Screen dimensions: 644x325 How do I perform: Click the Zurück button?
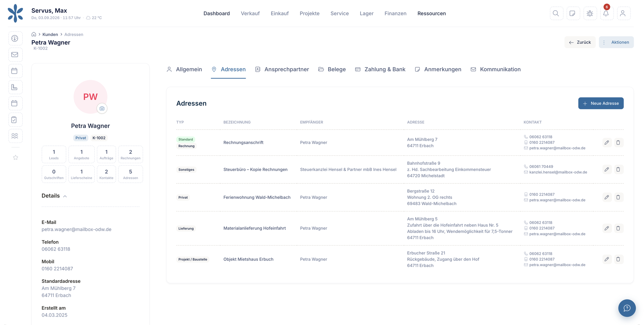(580, 42)
